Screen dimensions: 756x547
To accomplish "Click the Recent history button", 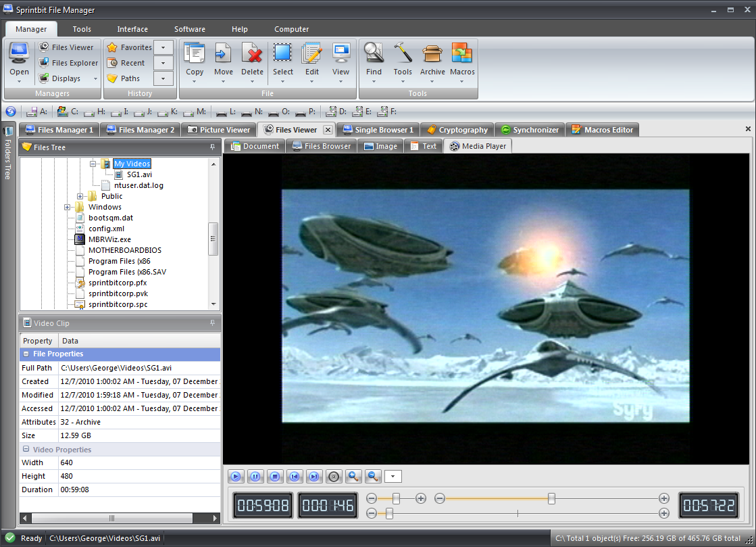I will pos(126,63).
